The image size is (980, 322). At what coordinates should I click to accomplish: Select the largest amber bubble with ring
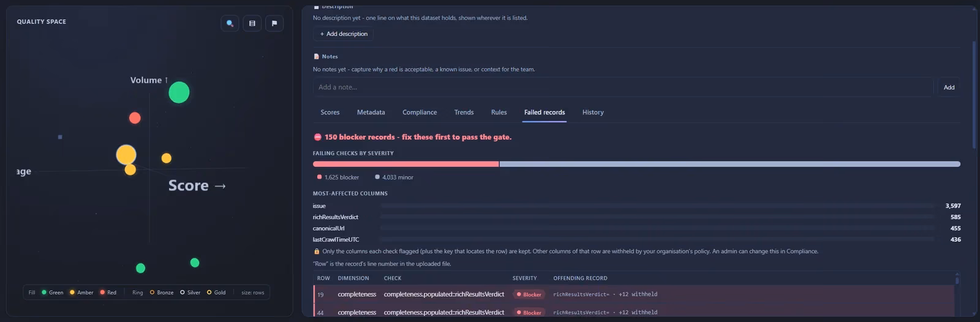click(x=126, y=154)
